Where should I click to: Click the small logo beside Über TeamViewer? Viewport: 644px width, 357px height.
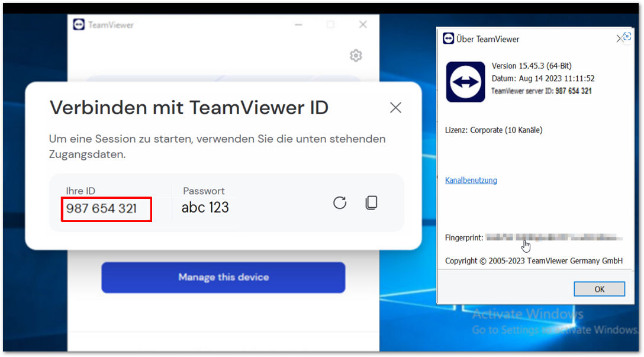(x=449, y=38)
